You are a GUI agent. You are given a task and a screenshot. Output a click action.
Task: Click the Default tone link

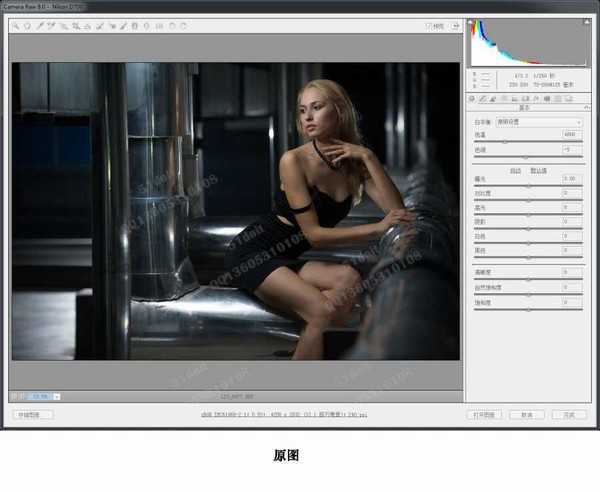pyautogui.click(x=538, y=170)
